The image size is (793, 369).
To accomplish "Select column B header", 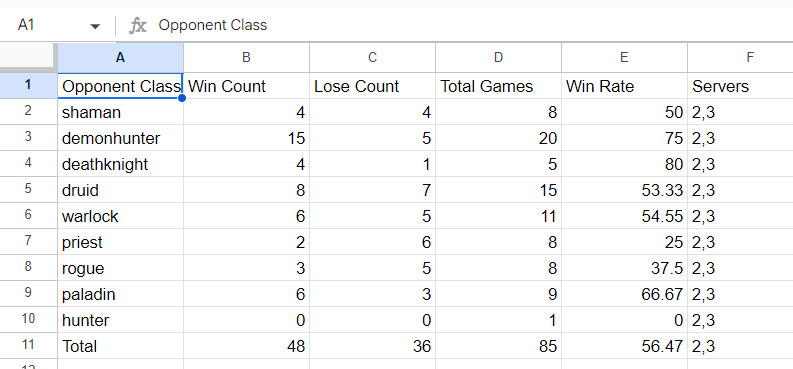I will [x=246, y=58].
